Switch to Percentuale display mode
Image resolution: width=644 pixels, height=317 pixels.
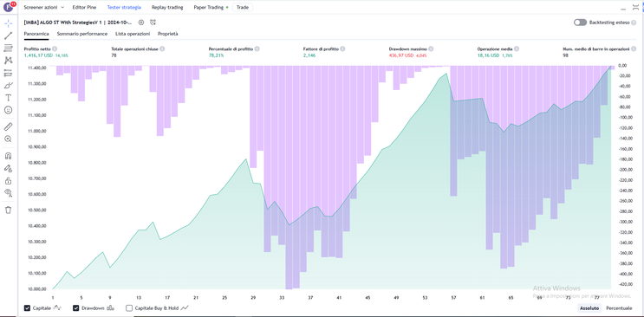[619, 308]
